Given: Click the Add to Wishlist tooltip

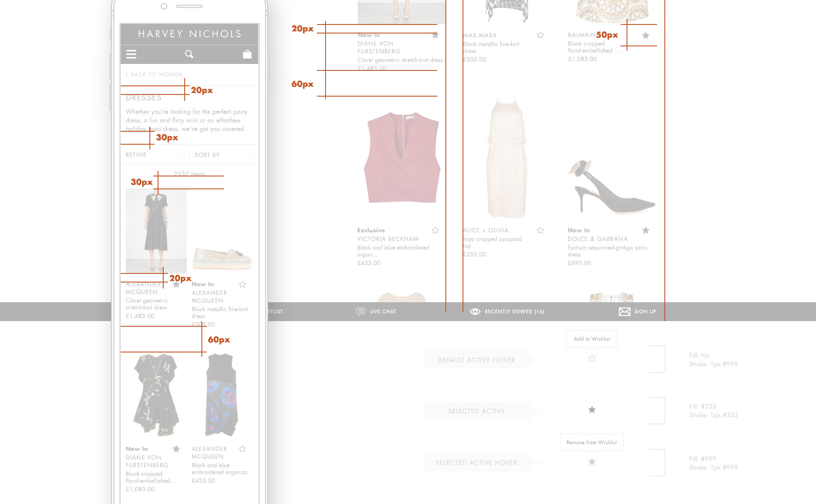Looking at the screenshot, I should tap(592, 339).
